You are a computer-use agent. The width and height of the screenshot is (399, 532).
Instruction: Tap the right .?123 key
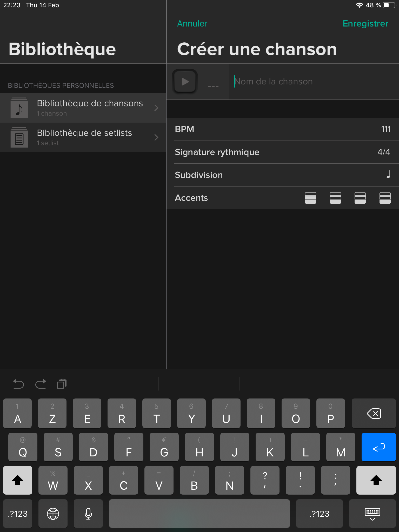tap(319, 514)
